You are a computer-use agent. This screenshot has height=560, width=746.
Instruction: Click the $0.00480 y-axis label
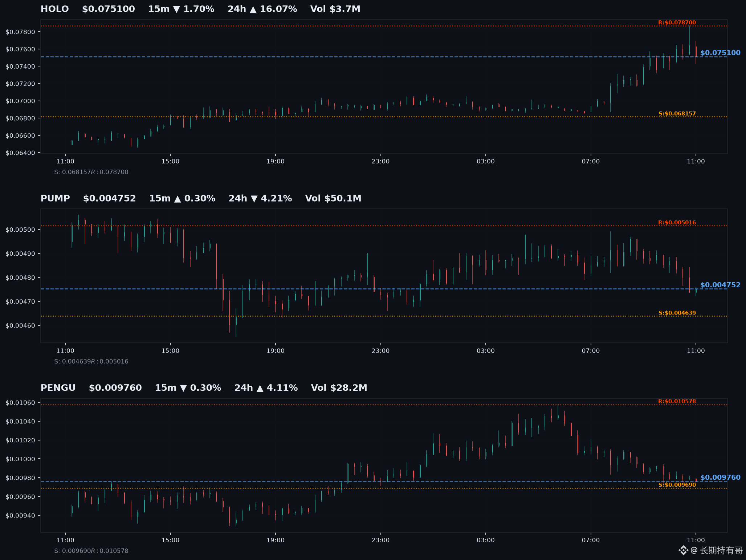tap(20, 277)
